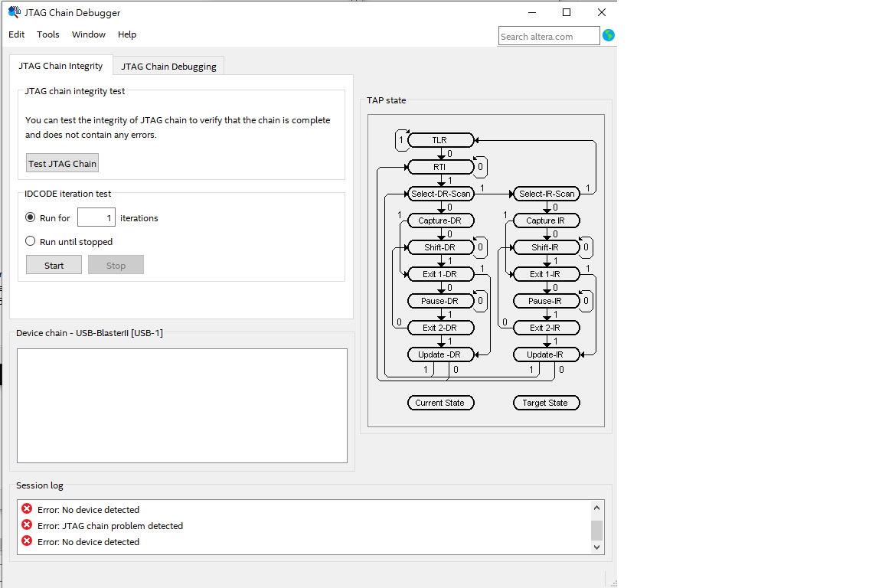
Task: Click the Update-IR state node
Action: tap(546, 354)
